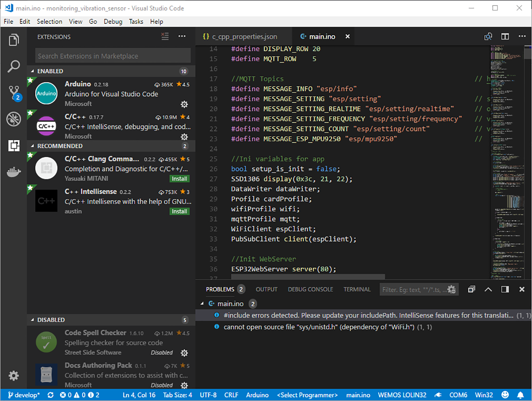Split the editor to the side
This screenshot has height=401, width=532.
tap(505, 37)
